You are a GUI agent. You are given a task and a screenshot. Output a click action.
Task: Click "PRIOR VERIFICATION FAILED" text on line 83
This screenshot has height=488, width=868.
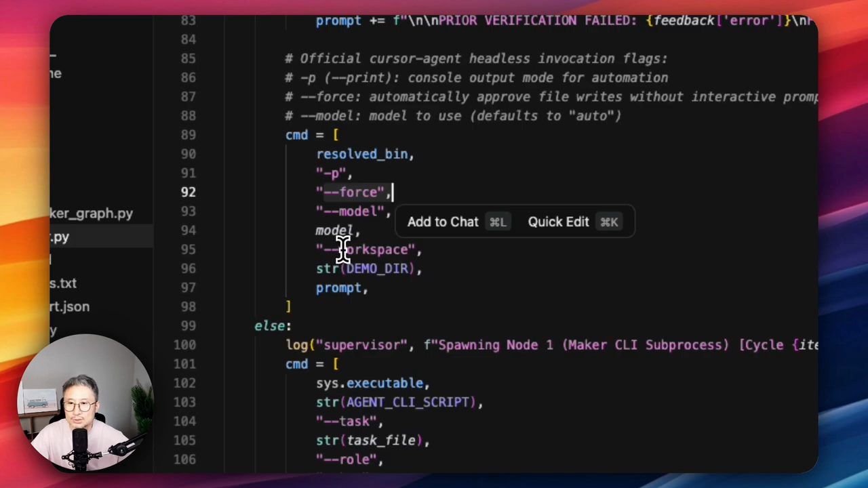coord(538,21)
